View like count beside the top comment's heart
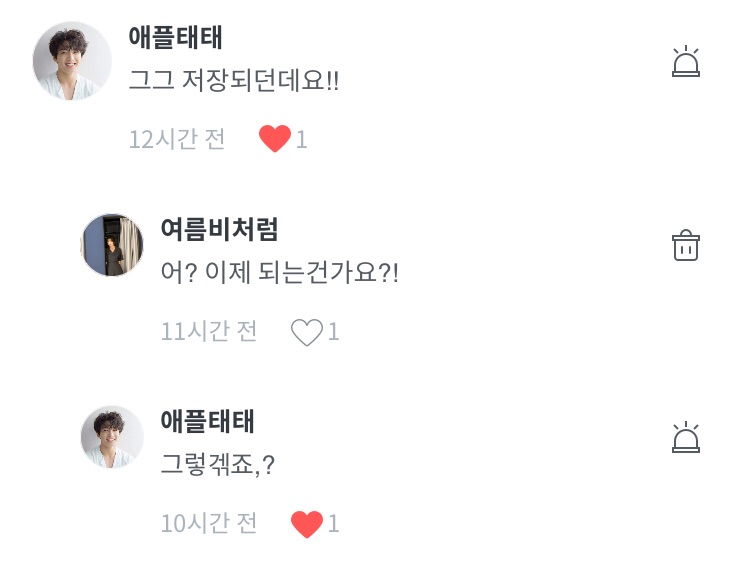 point(301,140)
